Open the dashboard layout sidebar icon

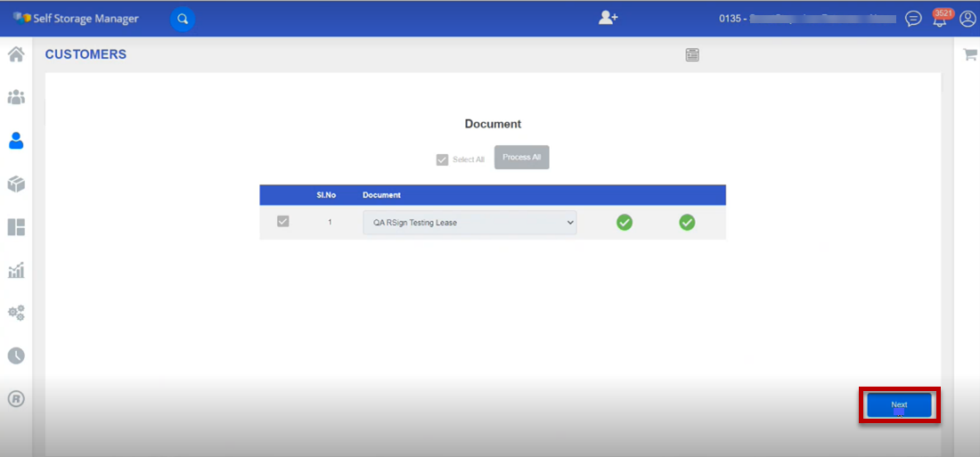16,227
